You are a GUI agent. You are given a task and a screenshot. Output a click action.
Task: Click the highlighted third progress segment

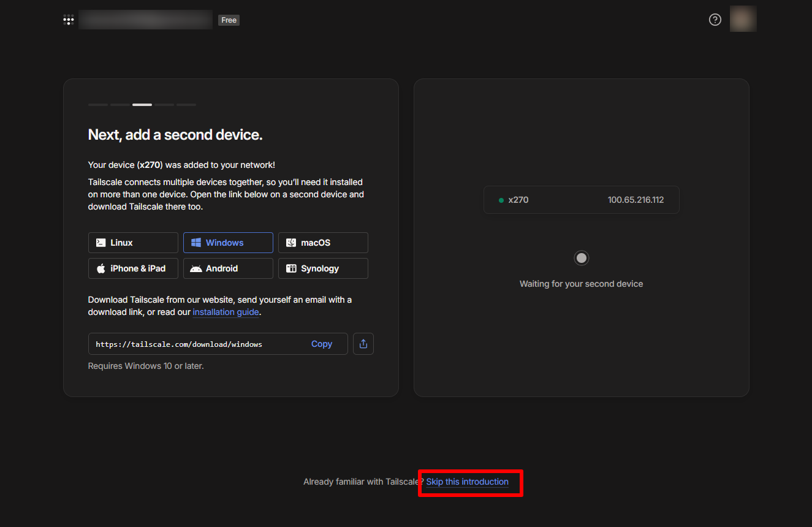tap(142, 105)
